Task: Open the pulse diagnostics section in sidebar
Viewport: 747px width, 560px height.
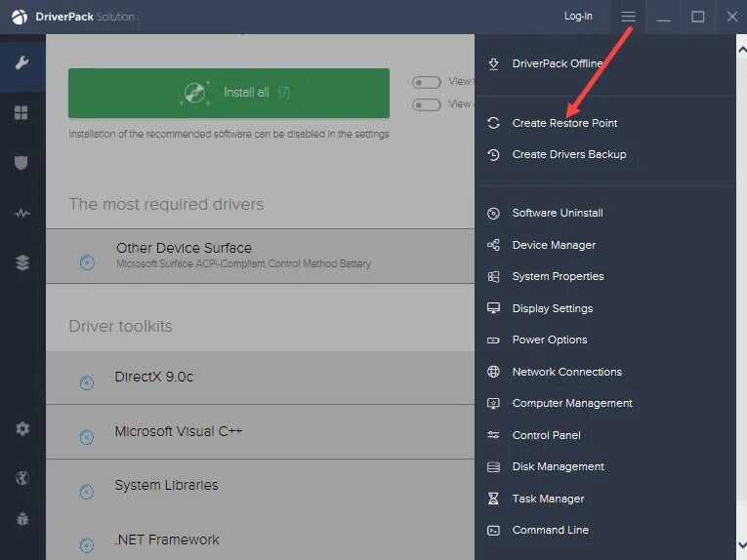Action: pyautogui.click(x=21, y=213)
